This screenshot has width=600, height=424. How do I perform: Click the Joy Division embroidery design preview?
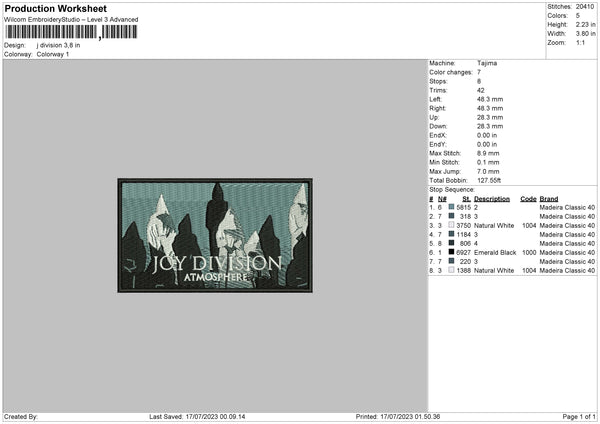click(x=215, y=235)
